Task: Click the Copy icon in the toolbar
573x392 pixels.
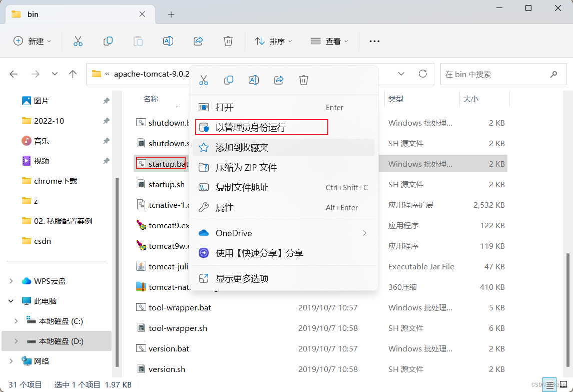Action: [108, 42]
